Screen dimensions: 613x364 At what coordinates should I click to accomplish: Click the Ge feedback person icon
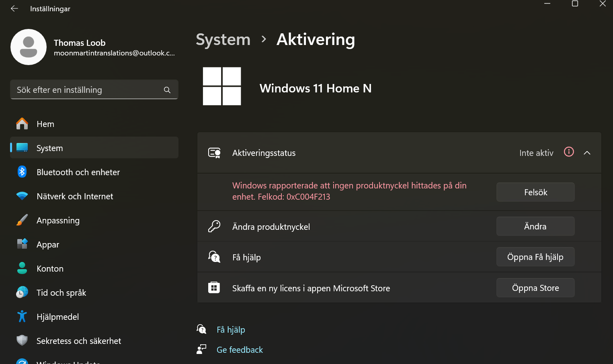coord(201,349)
